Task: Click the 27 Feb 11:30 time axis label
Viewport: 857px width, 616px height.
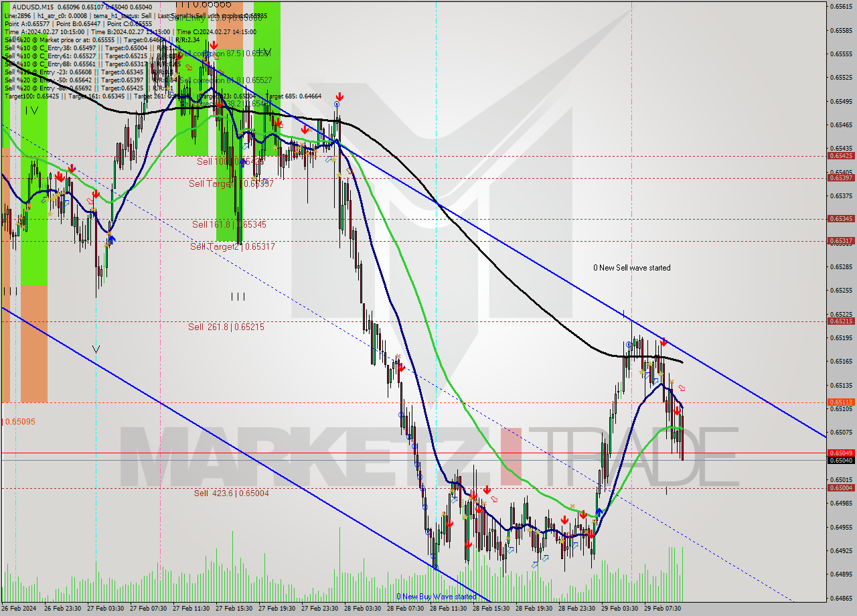Action: pyautogui.click(x=191, y=609)
